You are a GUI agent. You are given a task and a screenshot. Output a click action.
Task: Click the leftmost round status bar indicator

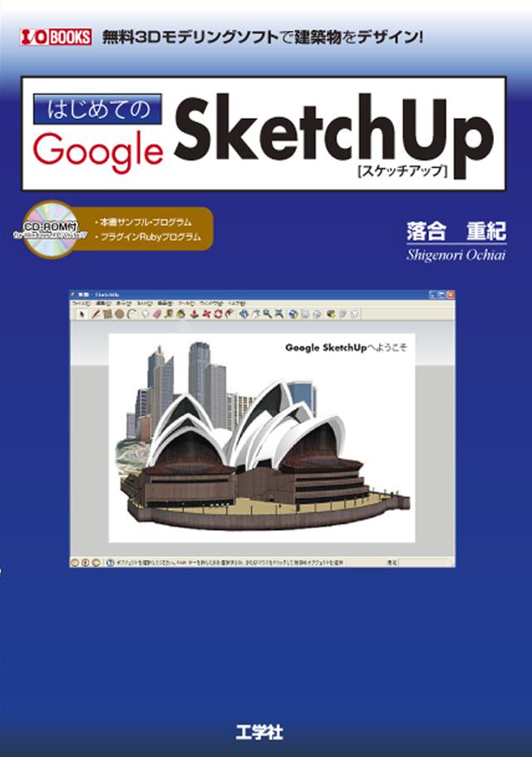click(x=75, y=562)
